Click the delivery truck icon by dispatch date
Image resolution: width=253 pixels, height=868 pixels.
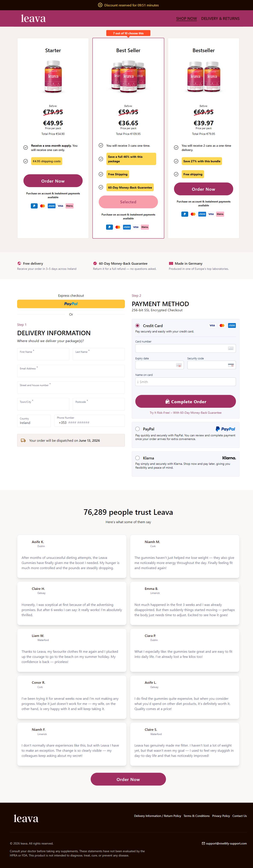coord(23,440)
